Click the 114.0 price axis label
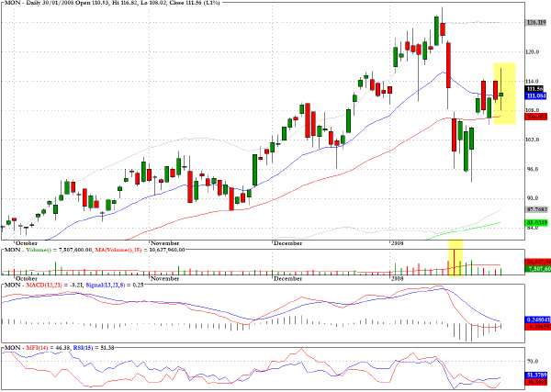Screen dimensions: 551x392 pyautogui.click(x=533, y=82)
